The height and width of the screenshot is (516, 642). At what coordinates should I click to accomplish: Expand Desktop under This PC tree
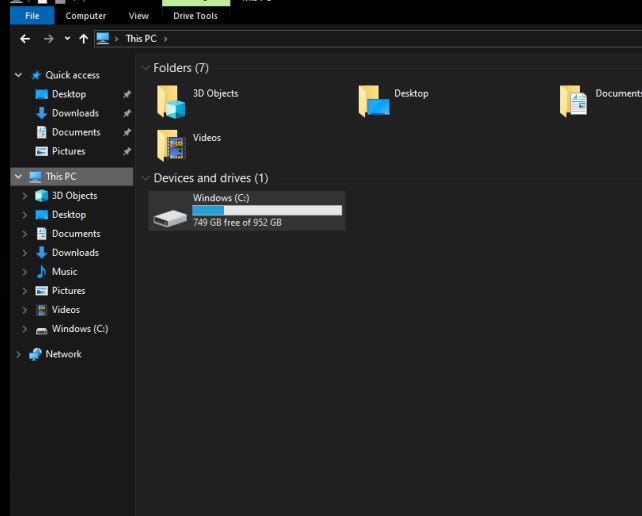pos(25,215)
